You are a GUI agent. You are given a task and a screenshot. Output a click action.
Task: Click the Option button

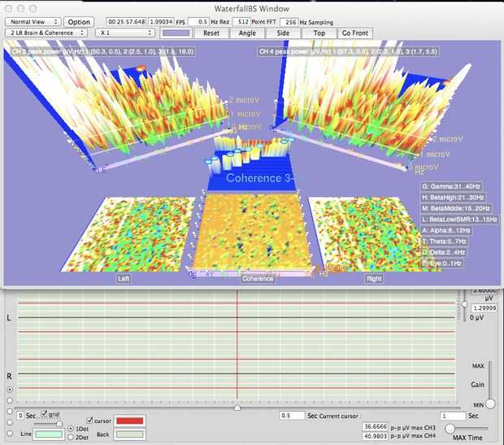(x=79, y=22)
